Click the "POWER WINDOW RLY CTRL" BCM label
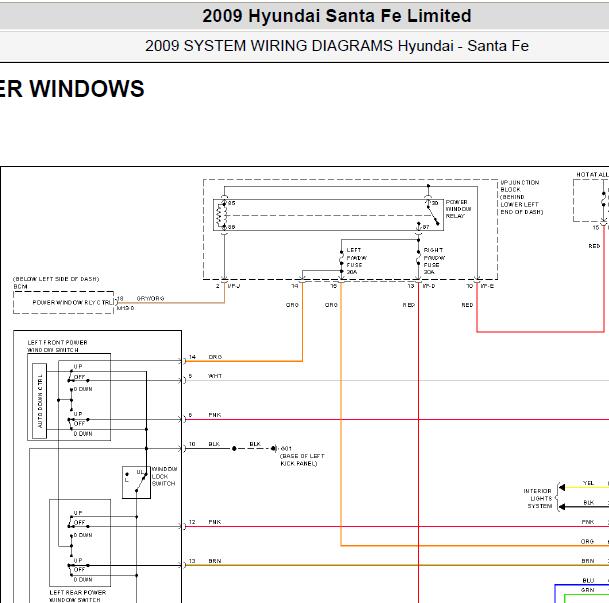 click(x=73, y=302)
